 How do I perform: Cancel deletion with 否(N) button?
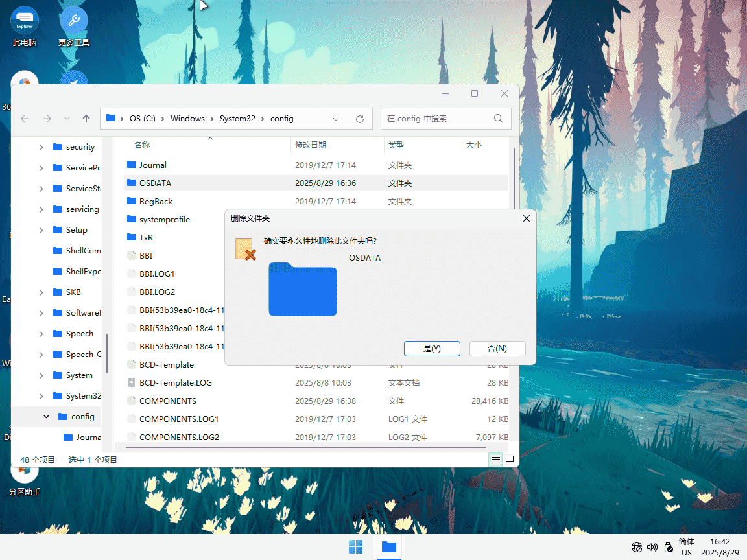(x=497, y=349)
